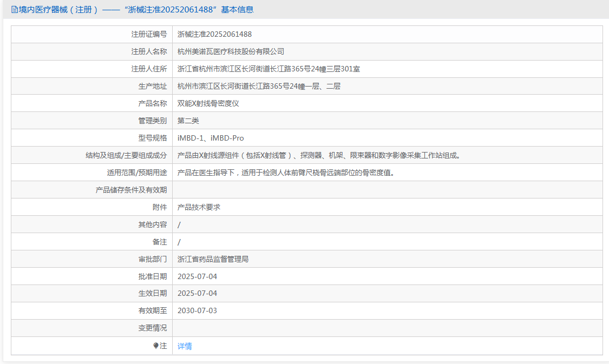Click the 生产地址 label
The image size is (609, 364).
click(x=153, y=86)
